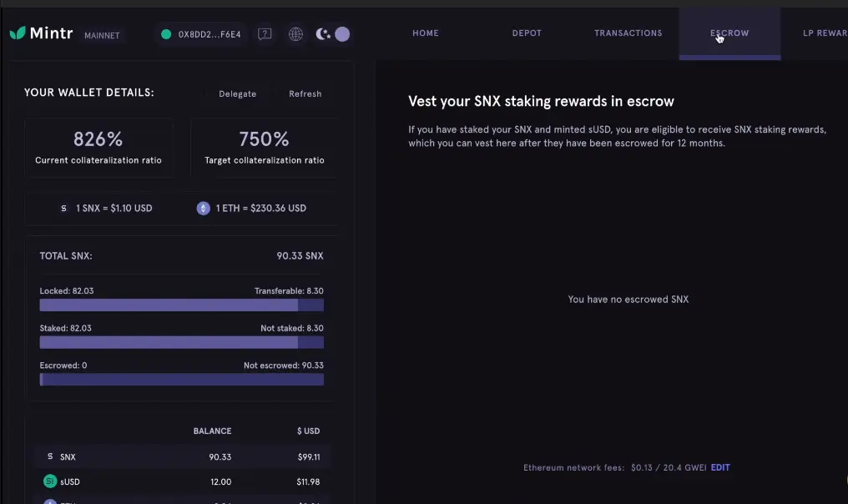Screen dimensions: 848x504
Task: Open the Transactions tab
Action: (628, 33)
